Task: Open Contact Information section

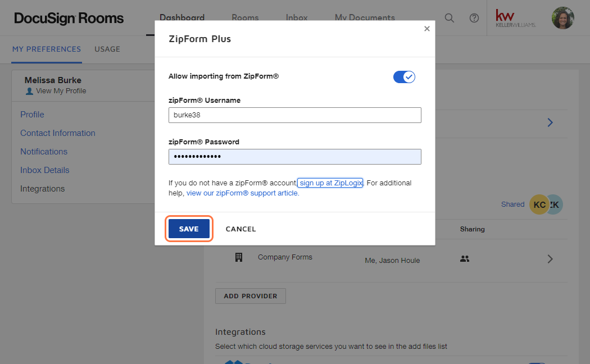Action: (x=58, y=133)
